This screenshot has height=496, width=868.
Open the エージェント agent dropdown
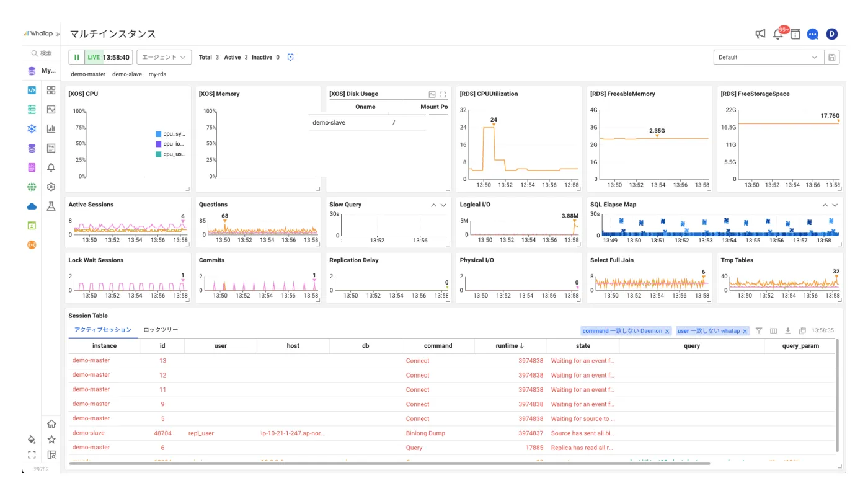click(x=164, y=57)
